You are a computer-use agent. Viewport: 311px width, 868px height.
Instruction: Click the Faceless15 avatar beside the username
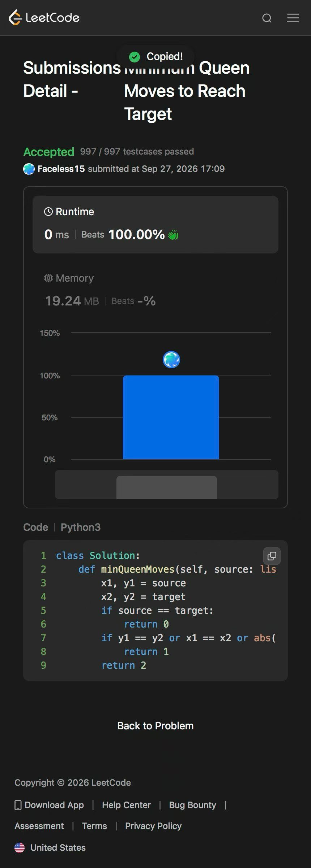[x=29, y=169]
